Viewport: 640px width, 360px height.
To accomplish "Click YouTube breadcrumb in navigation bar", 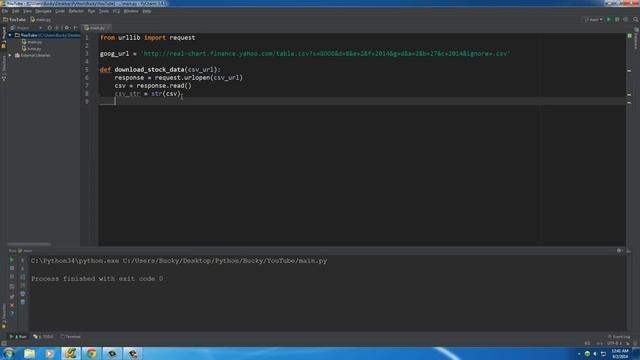I will click(x=15, y=19).
